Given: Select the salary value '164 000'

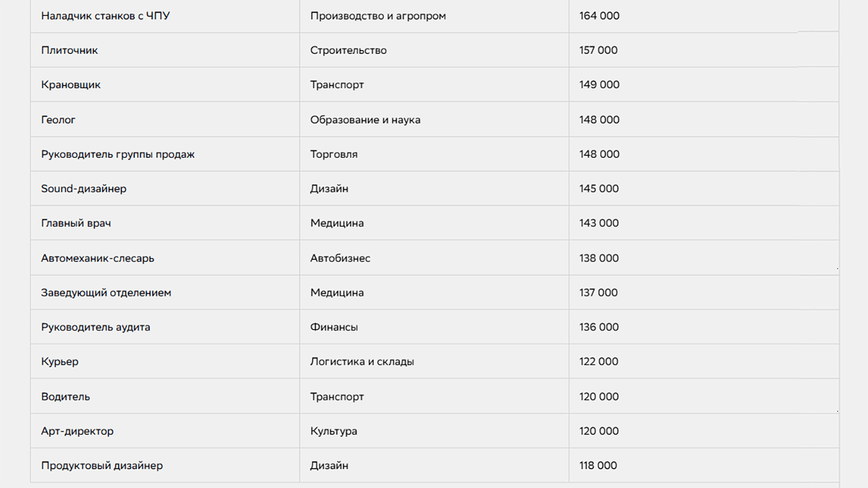Looking at the screenshot, I should [599, 16].
